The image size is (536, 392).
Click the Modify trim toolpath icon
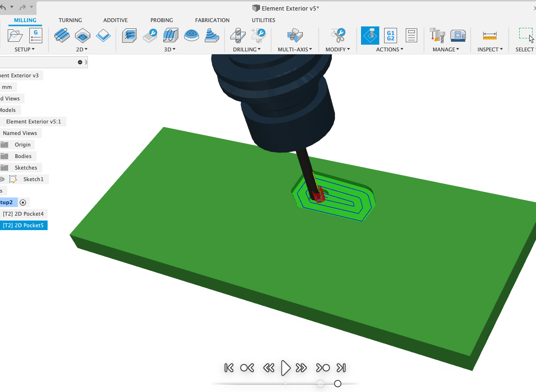tap(338, 36)
